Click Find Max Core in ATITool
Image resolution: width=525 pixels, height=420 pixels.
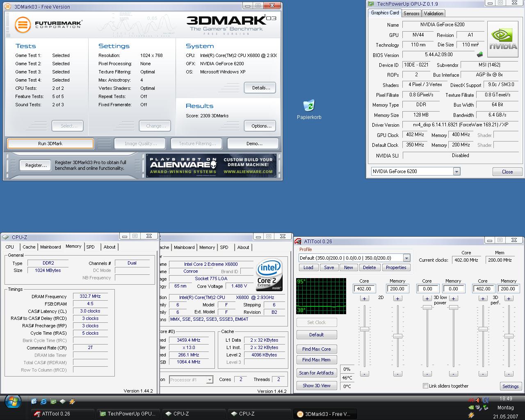click(x=316, y=349)
